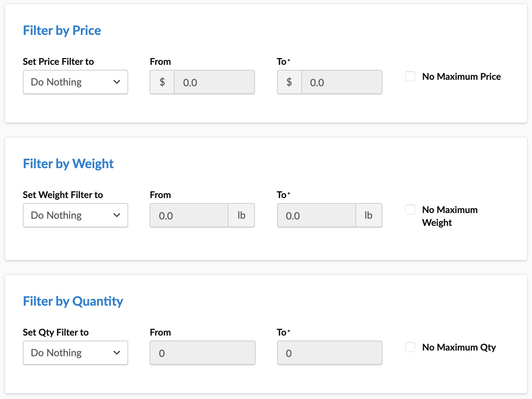Select the quantity From input field
The width and height of the screenshot is (532, 399).
click(202, 353)
